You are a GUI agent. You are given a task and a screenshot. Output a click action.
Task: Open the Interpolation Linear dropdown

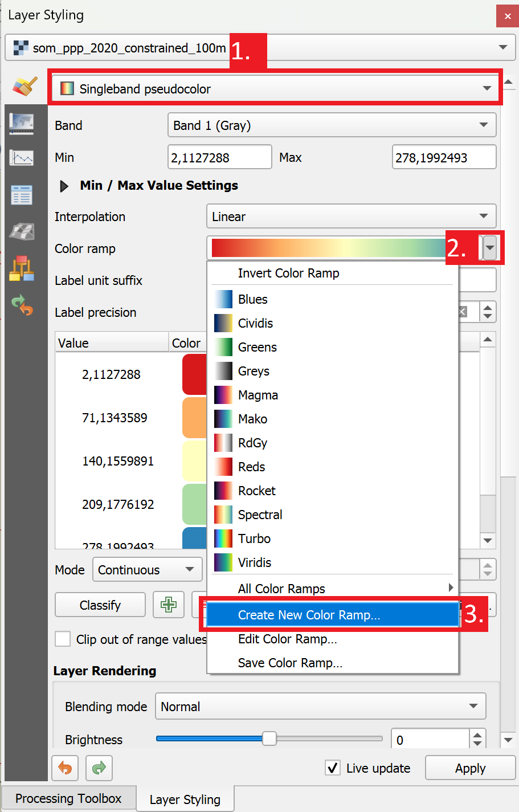click(x=351, y=217)
